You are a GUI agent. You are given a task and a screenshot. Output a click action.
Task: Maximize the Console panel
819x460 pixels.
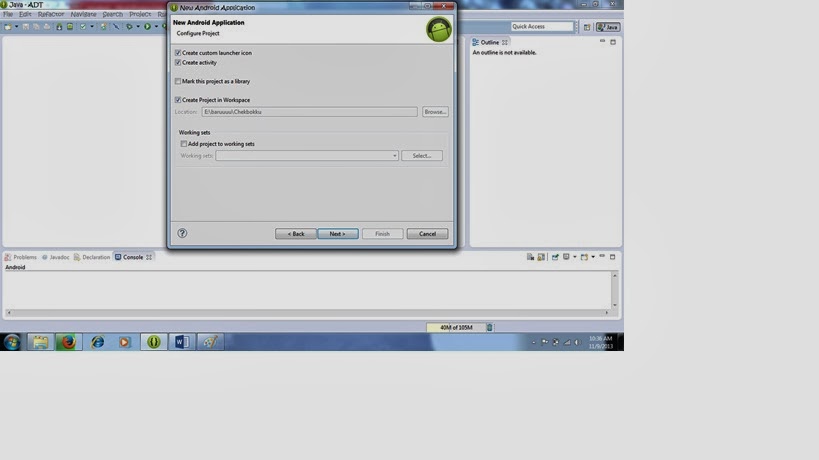click(x=613, y=257)
